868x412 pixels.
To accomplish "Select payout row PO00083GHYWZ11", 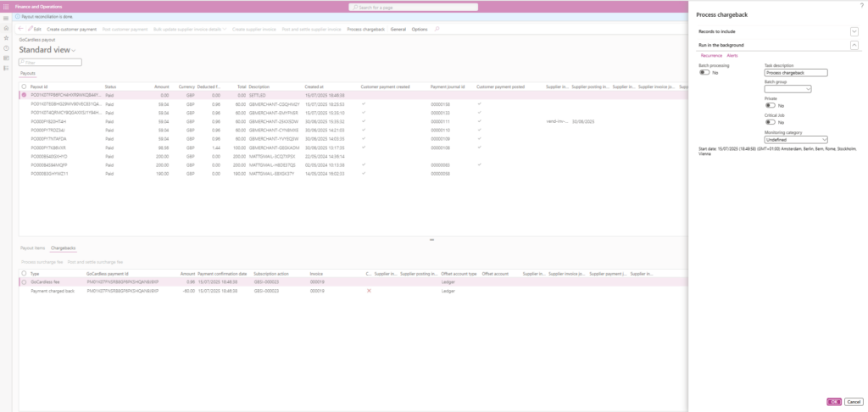I will click(48, 174).
